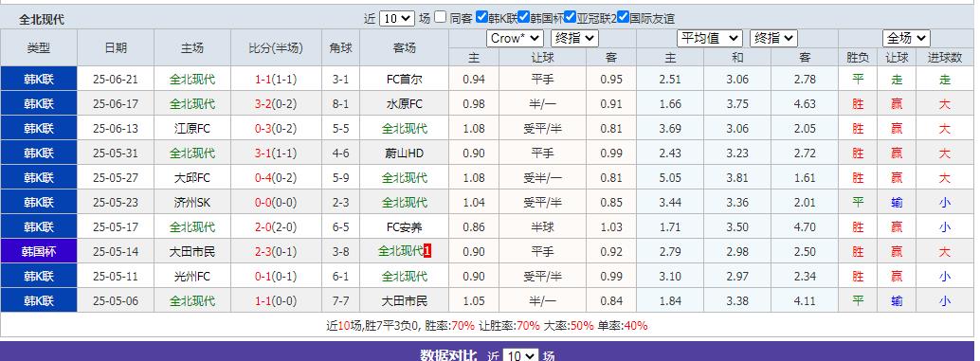Open the 蔚山HD team link
The height and width of the screenshot is (361, 980).
pos(405,153)
